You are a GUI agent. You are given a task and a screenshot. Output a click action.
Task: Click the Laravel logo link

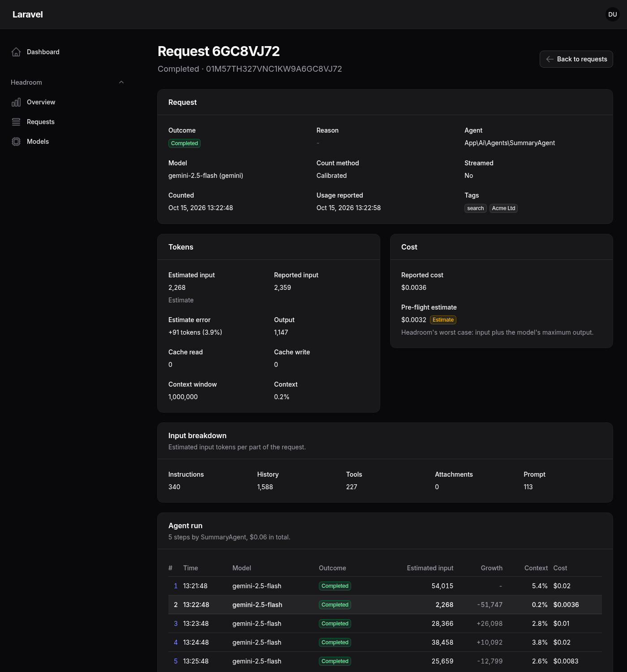pyautogui.click(x=28, y=14)
